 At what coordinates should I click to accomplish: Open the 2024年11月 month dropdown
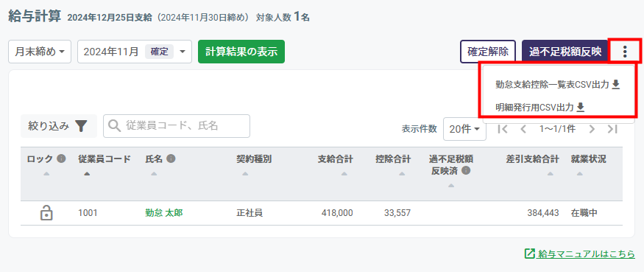click(134, 52)
